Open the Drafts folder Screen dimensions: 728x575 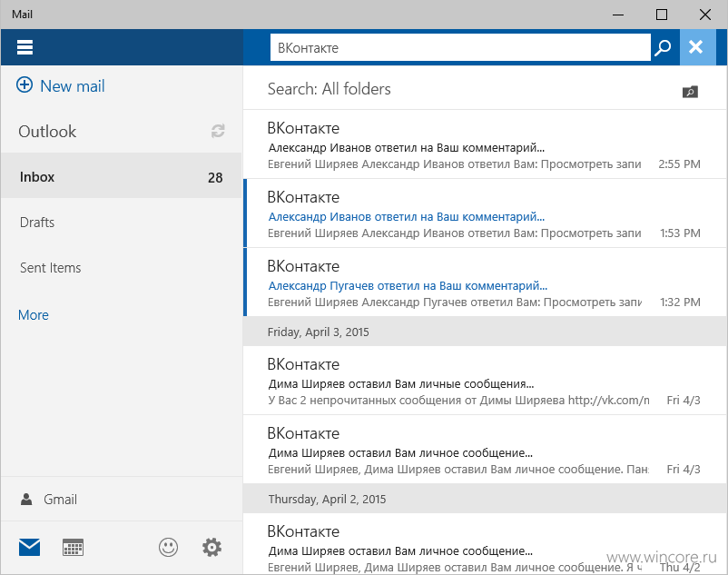click(121, 222)
